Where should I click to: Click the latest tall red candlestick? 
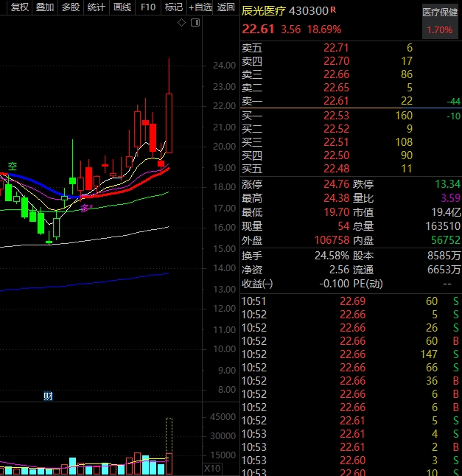pyautogui.click(x=169, y=123)
